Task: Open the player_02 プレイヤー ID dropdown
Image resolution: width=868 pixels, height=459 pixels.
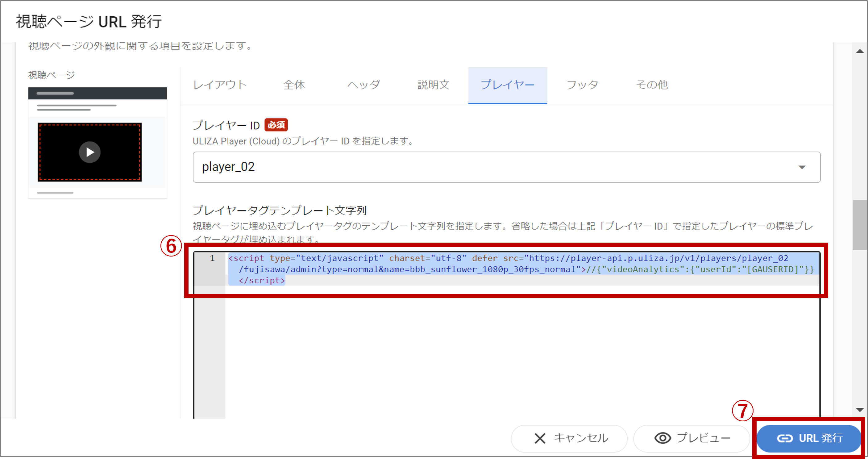Action: click(x=506, y=167)
